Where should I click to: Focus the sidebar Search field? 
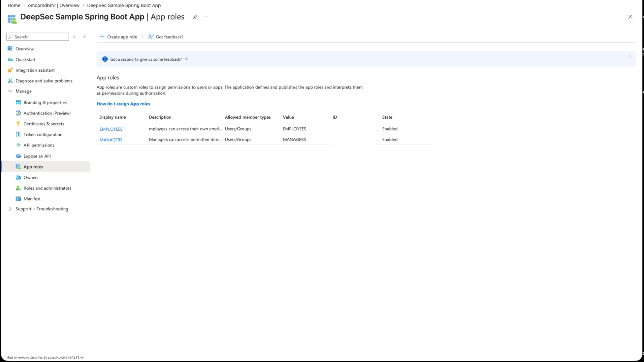click(x=38, y=37)
